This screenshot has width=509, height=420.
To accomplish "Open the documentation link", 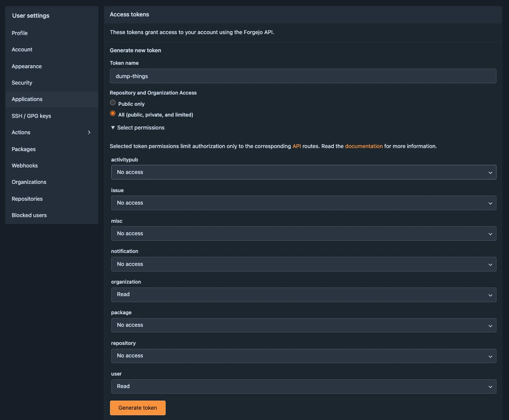I will coord(364,146).
